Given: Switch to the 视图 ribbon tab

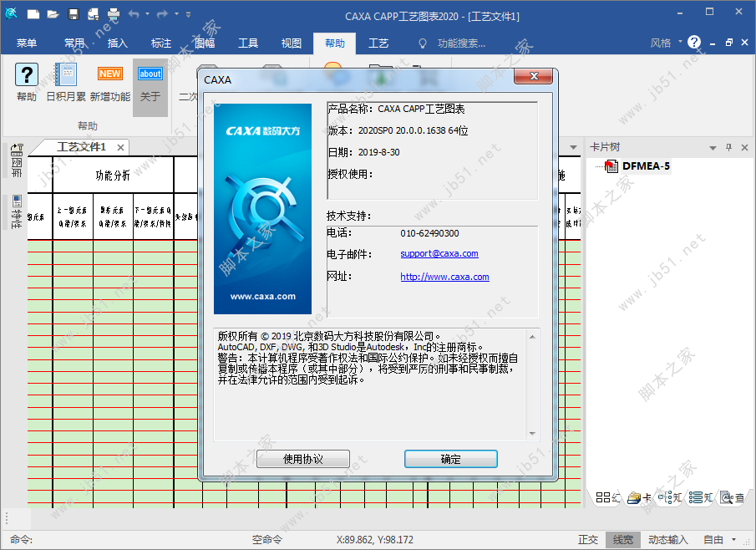Looking at the screenshot, I should [x=292, y=43].
